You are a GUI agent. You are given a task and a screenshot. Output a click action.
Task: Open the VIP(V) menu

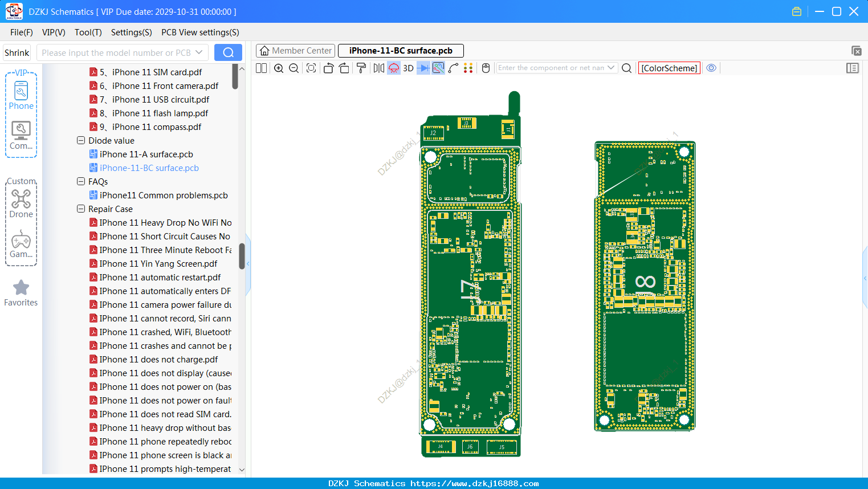(x=54, y=32)
